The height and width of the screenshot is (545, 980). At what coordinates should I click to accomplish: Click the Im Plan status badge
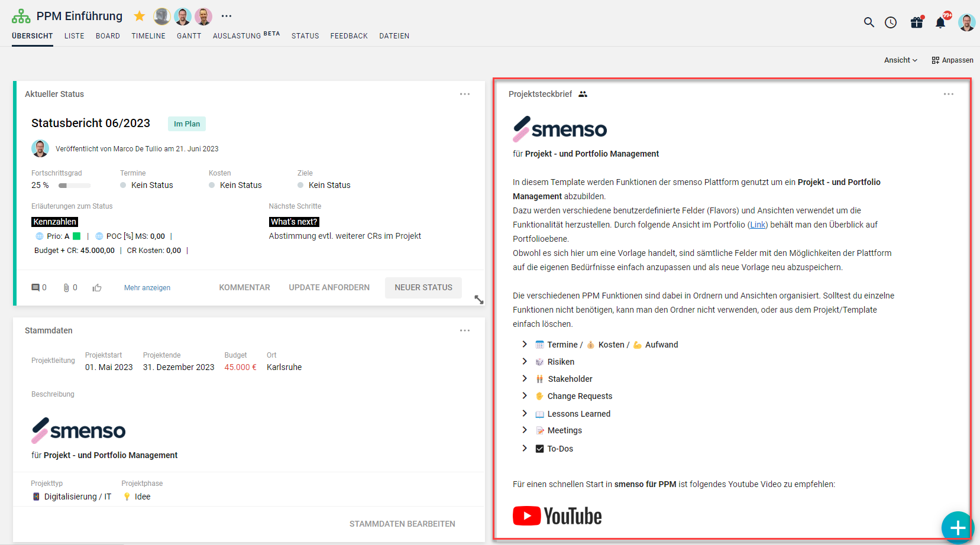click(x=187, y=124)
